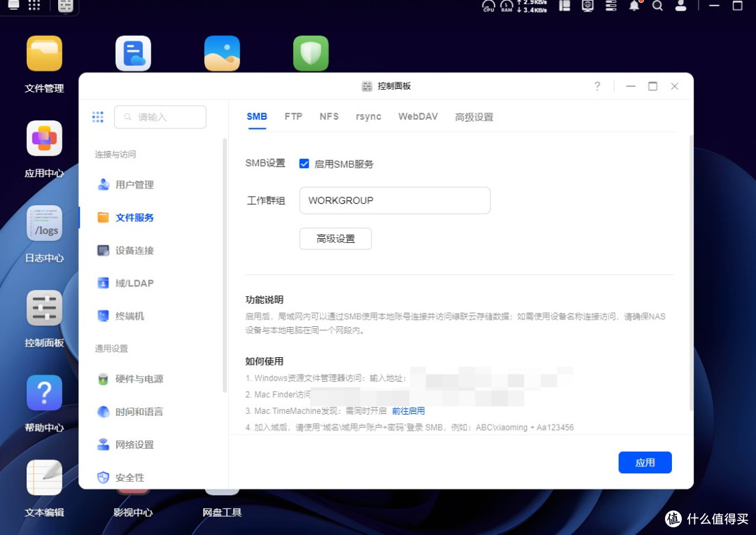Click the 工作群组 field label
The height and width of the screenshot is (535, 756).
[x=266, y=201]
